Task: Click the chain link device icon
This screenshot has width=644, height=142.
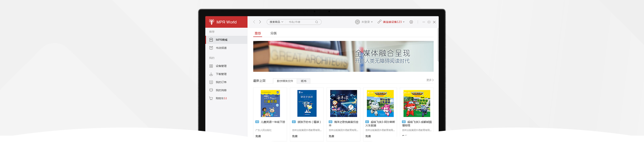Action: coord(379,22)
